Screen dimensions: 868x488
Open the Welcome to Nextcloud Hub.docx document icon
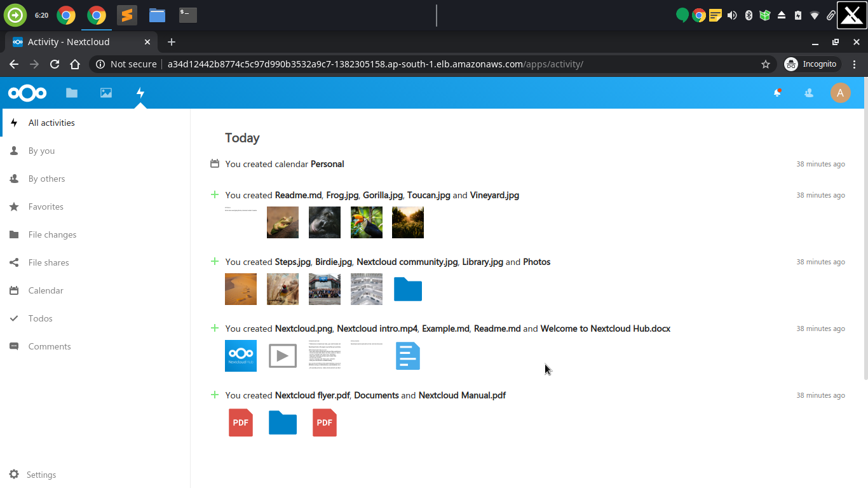point(408,356)
